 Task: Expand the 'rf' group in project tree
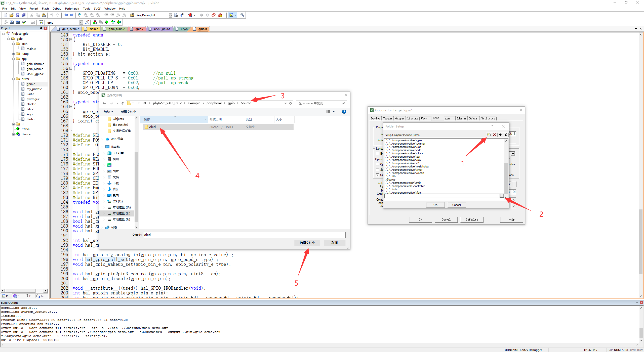point(14,124)
